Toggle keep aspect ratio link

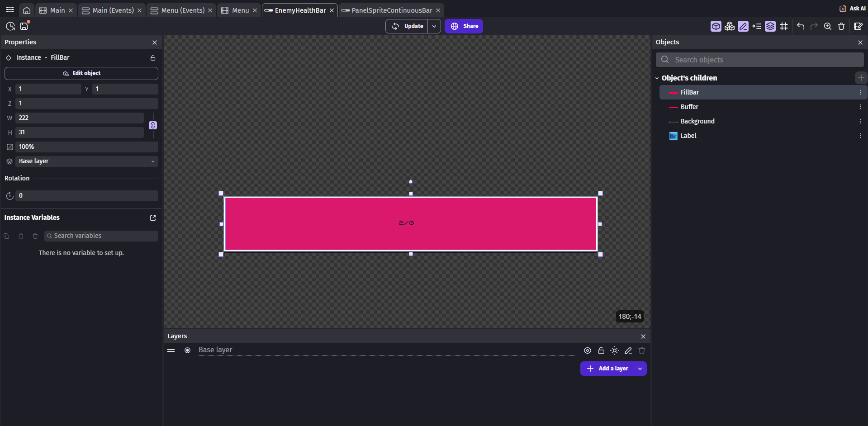pyautogui.click(x=153, y=125)
